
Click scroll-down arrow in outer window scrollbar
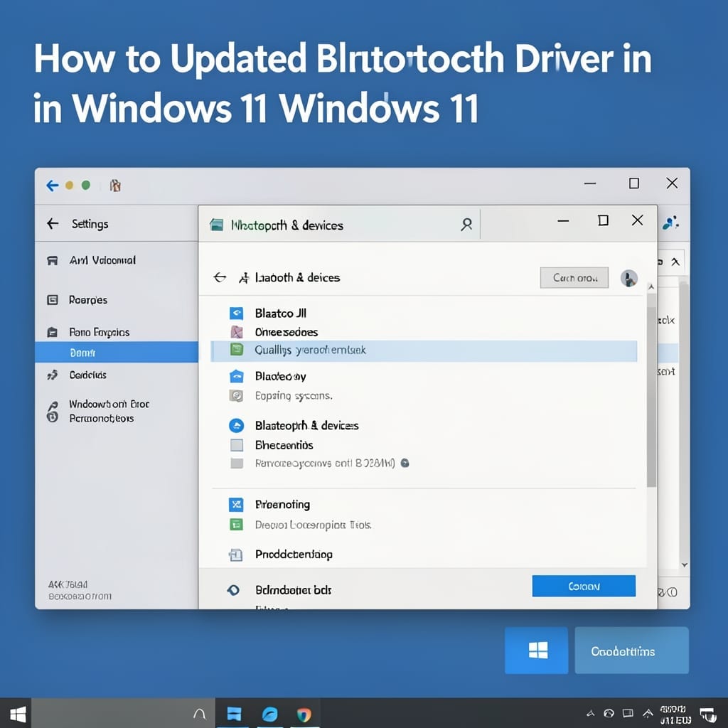[x=685, y=564]
